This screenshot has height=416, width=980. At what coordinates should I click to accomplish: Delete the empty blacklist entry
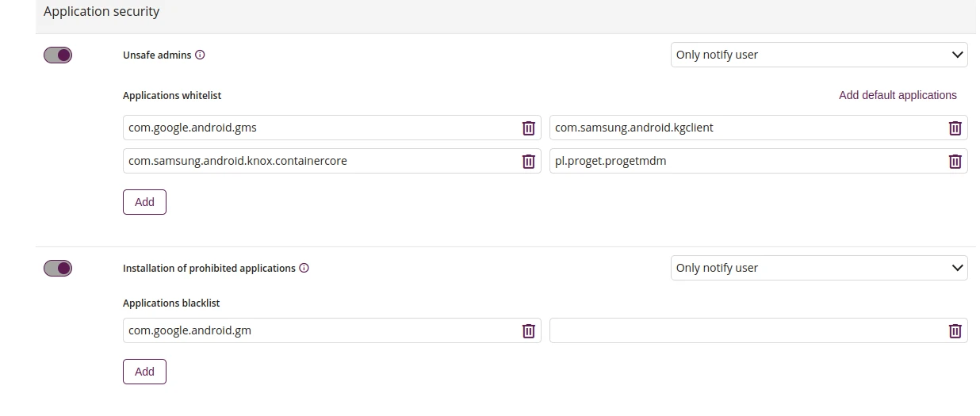(x=955, y=330)
